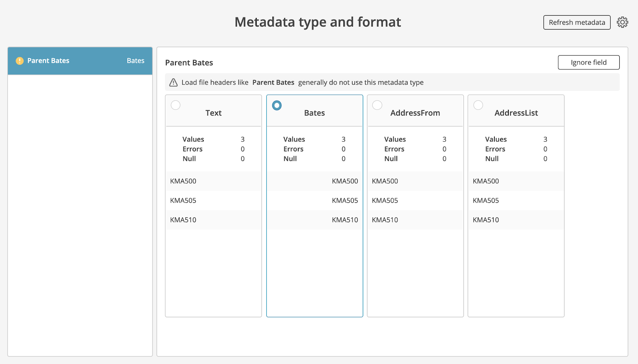Click KMA500 in the Text column
Viewport: 638px width, 364px height.
pyautogui.click(x=183, y=181)
